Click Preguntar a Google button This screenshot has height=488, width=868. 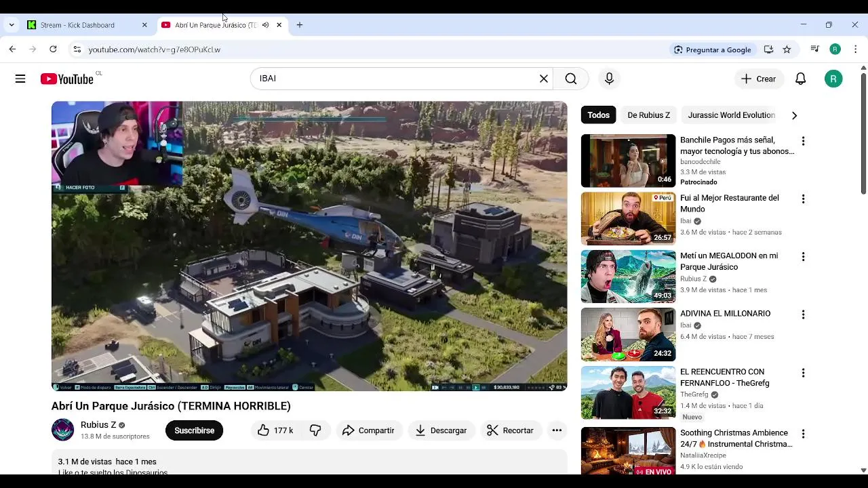[712, 49]
